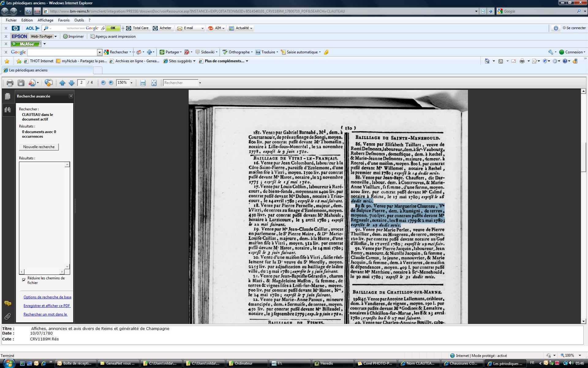Save a copy of the PDF
Image resolution: width=588 pixels, height=368 pixels.
(21, 83)
